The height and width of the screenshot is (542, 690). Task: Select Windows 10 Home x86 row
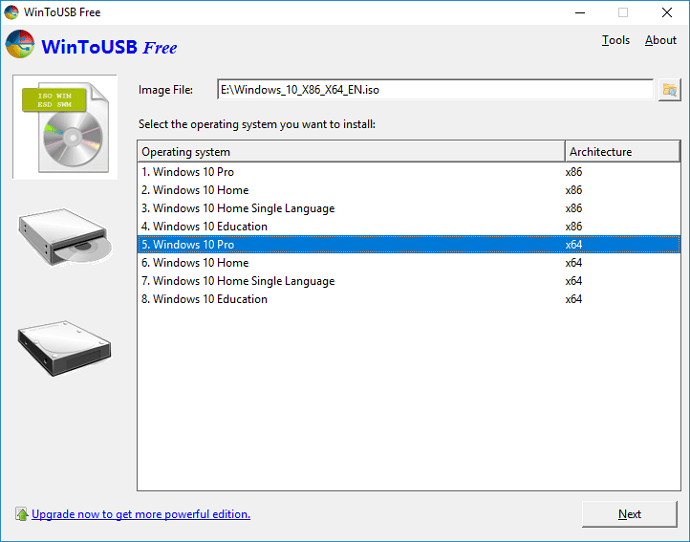(201, 190)
